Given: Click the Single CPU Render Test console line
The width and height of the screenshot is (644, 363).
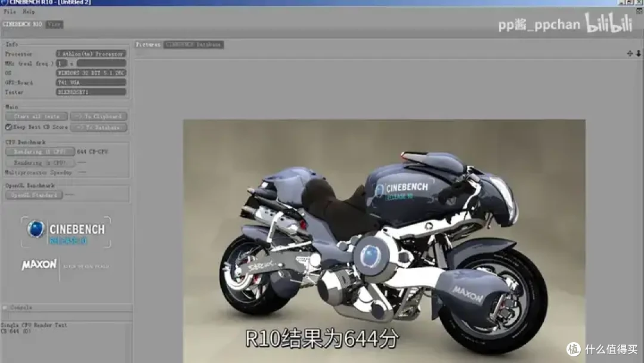Looking at the screenshot, I should coord(33,325).
